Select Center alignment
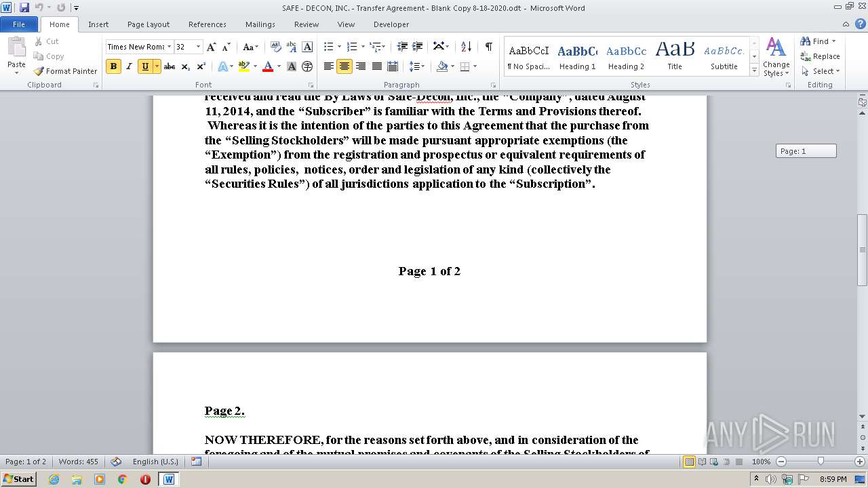 [344, 66]
